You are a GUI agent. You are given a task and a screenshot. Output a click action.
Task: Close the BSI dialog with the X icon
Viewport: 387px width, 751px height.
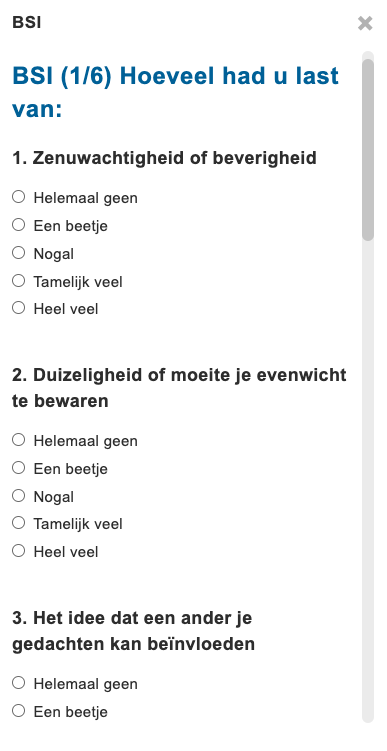365,23
